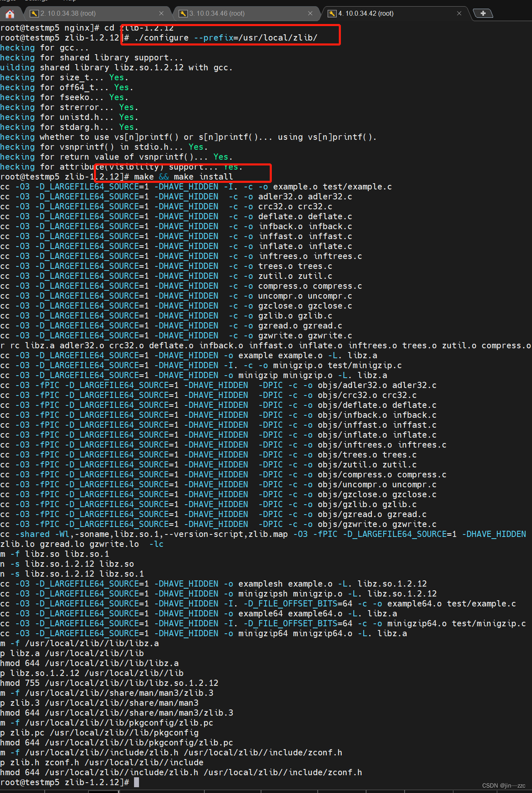Click session icon on 10.0.34.46 tab

[x=183, y=14]
